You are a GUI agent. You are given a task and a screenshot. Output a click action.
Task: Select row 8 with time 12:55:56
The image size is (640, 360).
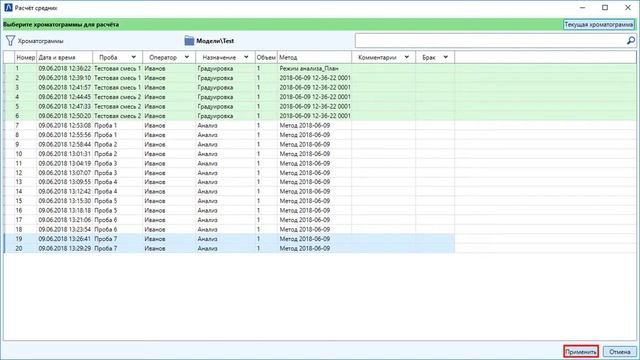click(x=229, y=135)
